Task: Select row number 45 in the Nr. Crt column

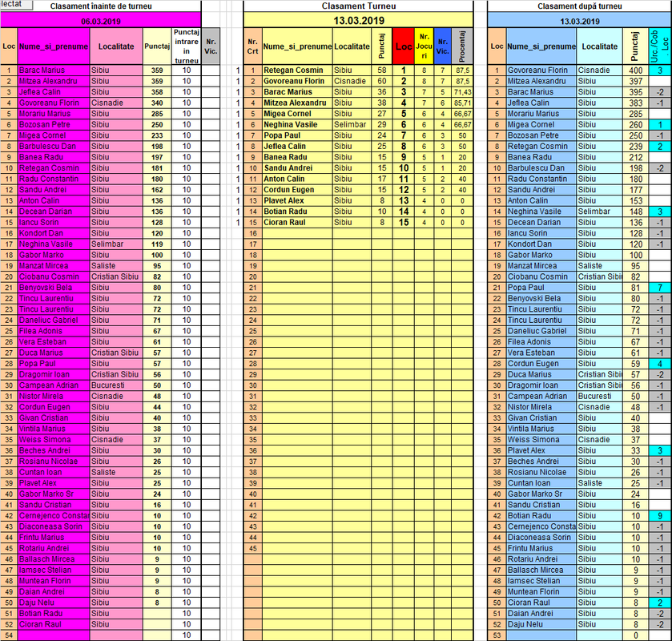Action: point(253,548)
